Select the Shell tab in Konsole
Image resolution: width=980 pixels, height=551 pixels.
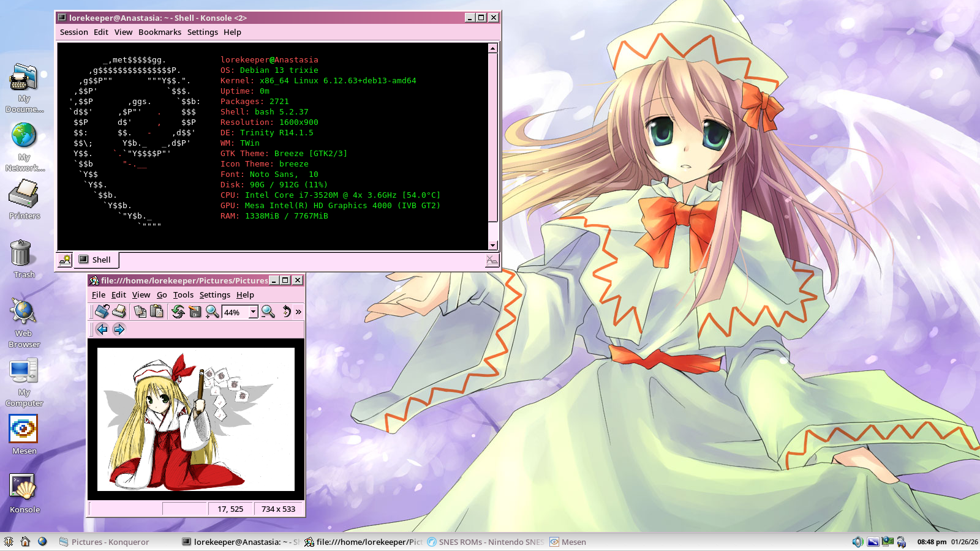[x=96, y=260]
